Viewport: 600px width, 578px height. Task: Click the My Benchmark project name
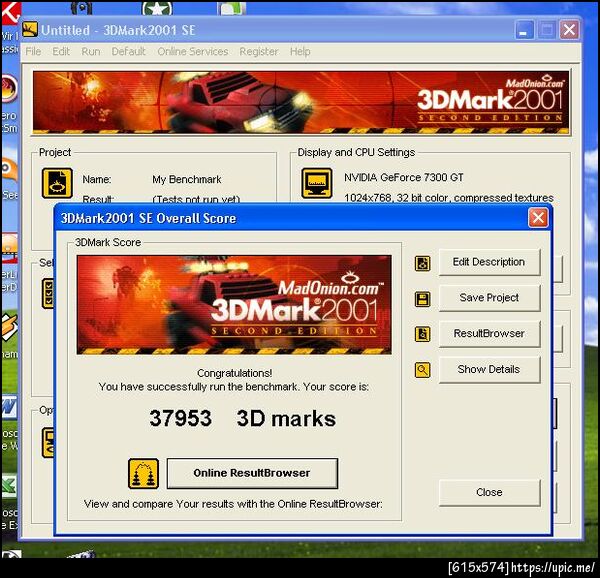pos(187,179)
